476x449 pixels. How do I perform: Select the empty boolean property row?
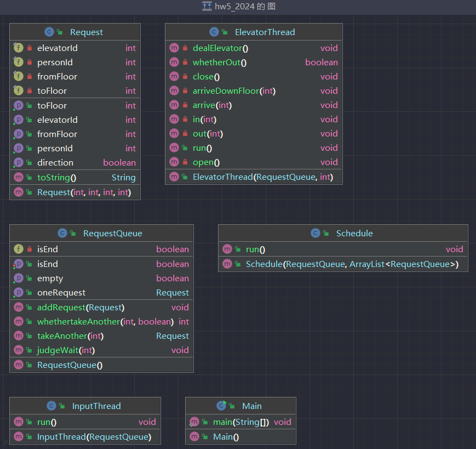tap(102, 278)
